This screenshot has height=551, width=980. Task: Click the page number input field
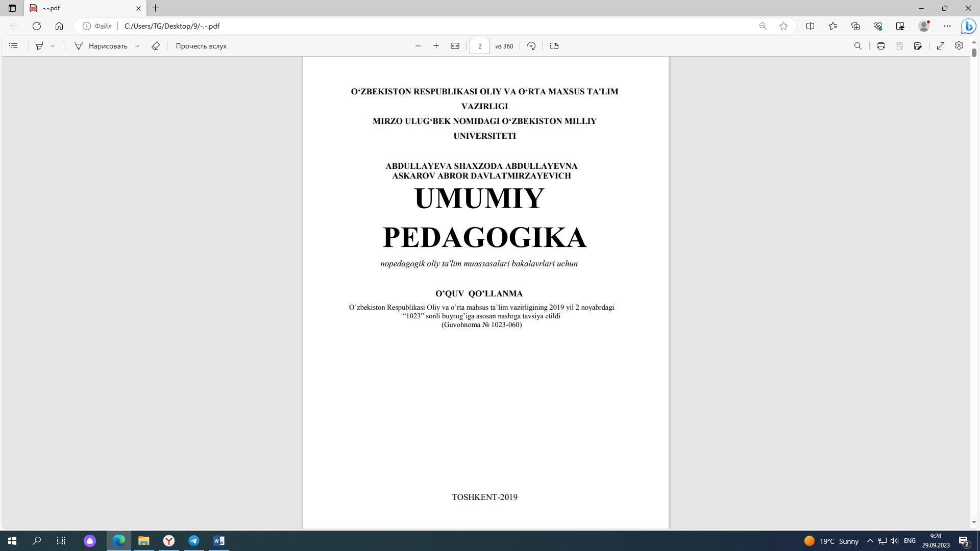[x=479, y=46]
